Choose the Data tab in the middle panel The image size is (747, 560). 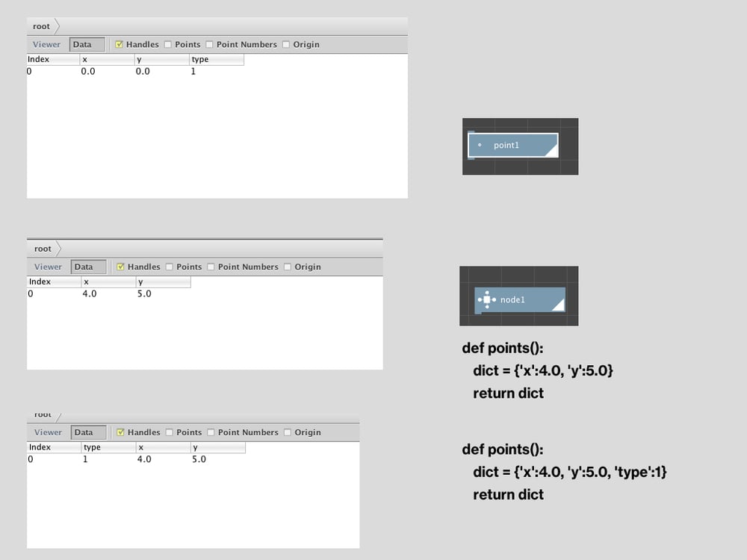(89, 267)
